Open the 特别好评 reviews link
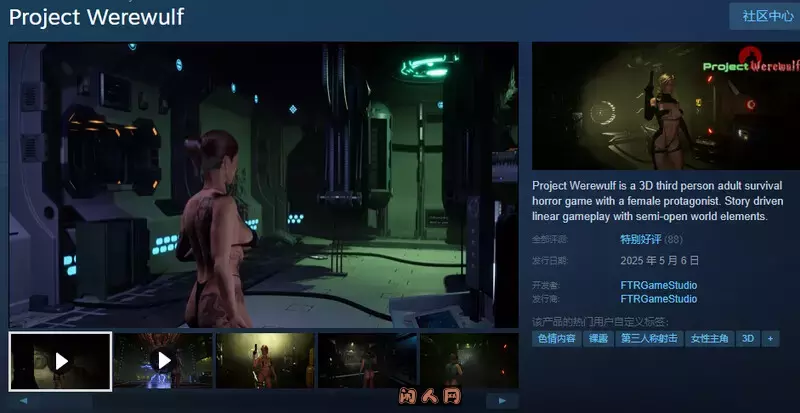 pos(640,240)
